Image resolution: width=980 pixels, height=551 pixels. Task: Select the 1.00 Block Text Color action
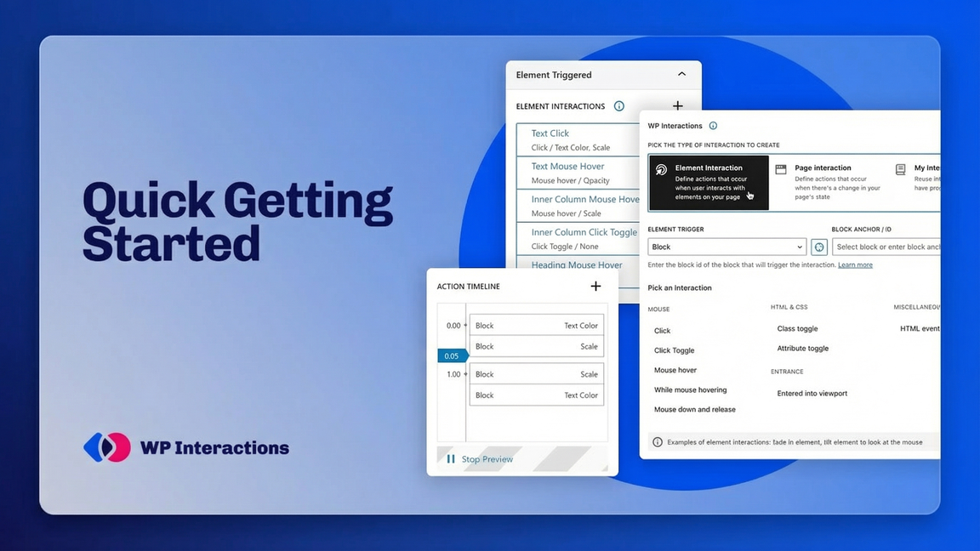pos(536,395)
